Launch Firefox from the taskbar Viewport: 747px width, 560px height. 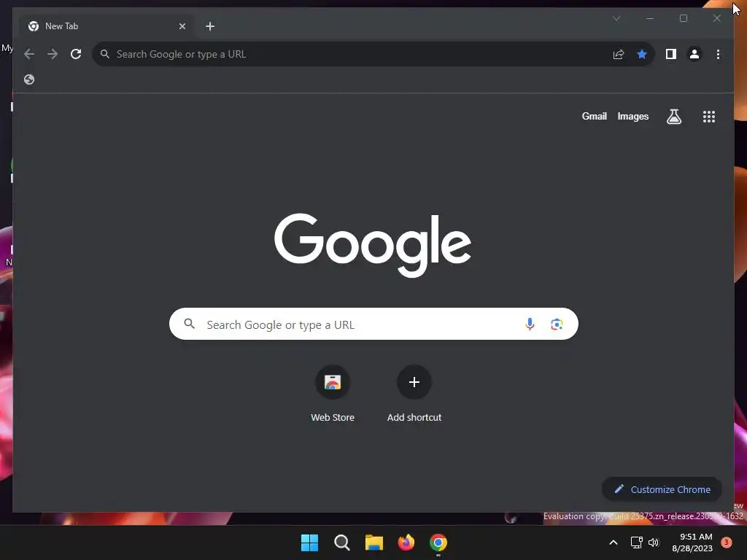coord(406,542)
